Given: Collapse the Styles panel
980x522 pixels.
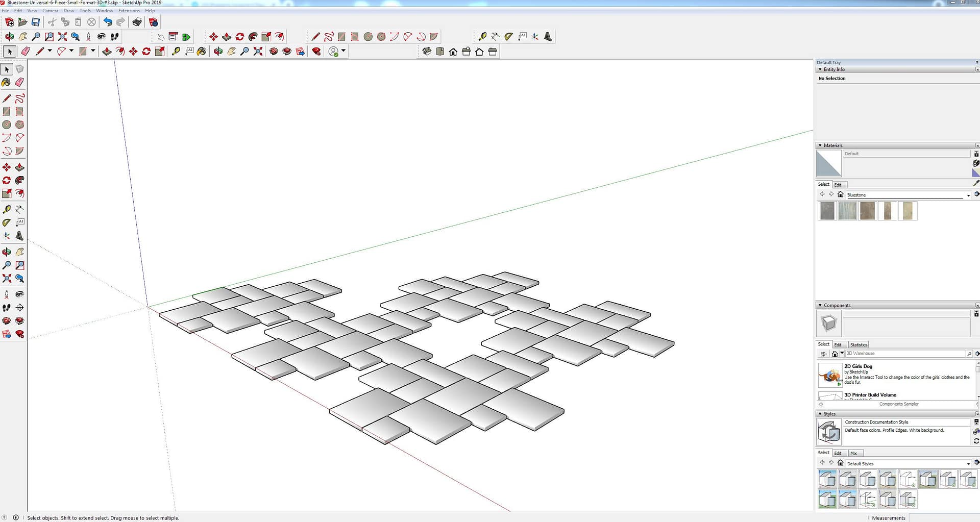Looking at the screenshot, I should [820, 414].
